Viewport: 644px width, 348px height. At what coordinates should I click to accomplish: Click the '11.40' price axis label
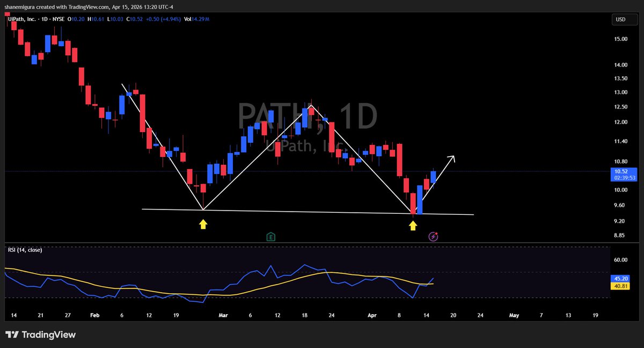[x=620, y=141]
